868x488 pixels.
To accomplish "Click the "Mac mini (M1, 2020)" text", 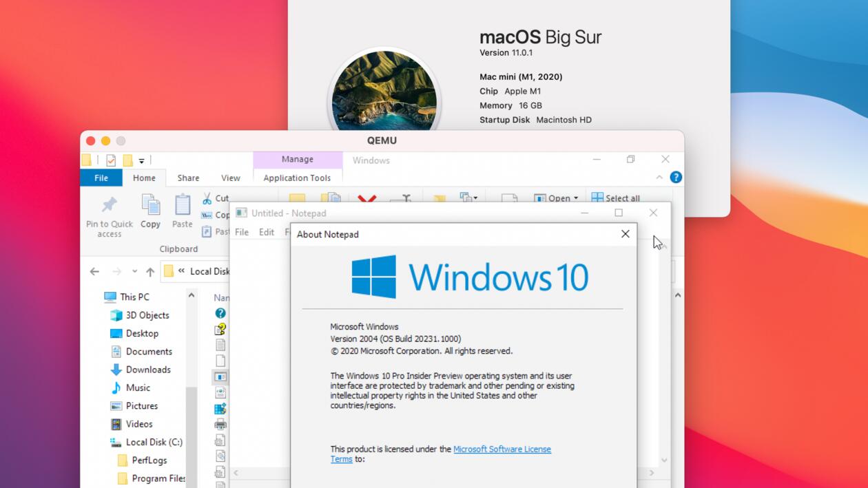I will pyautogui.click(x=521, y=77).
